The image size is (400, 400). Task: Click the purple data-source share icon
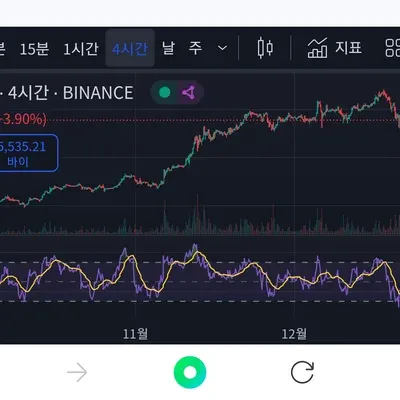(189, 92)
